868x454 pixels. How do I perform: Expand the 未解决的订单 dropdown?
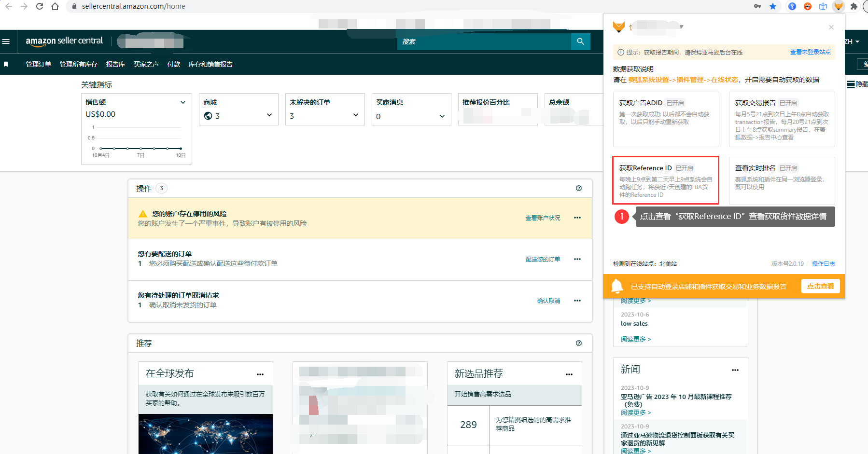coord(355,115)
